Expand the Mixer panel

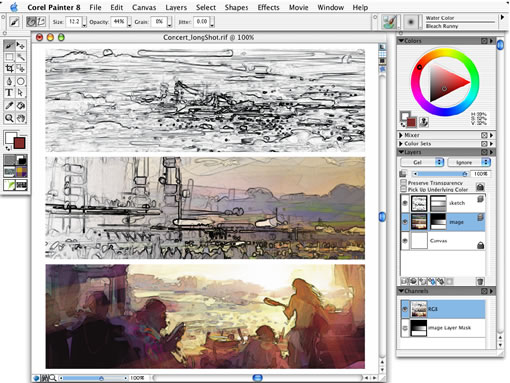click(x=401, y=135)
